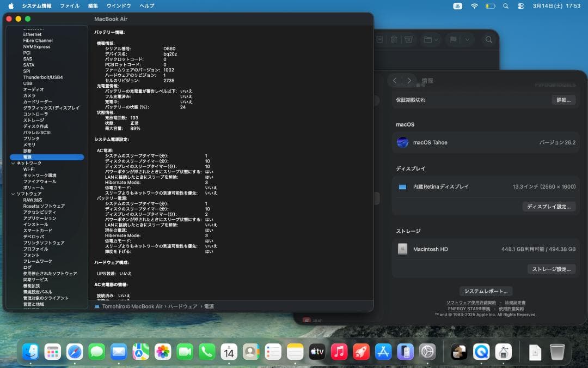The image size is (588, 368).
Task: Open Launchpad apps grid in Dock
Action: pos(52,352)
